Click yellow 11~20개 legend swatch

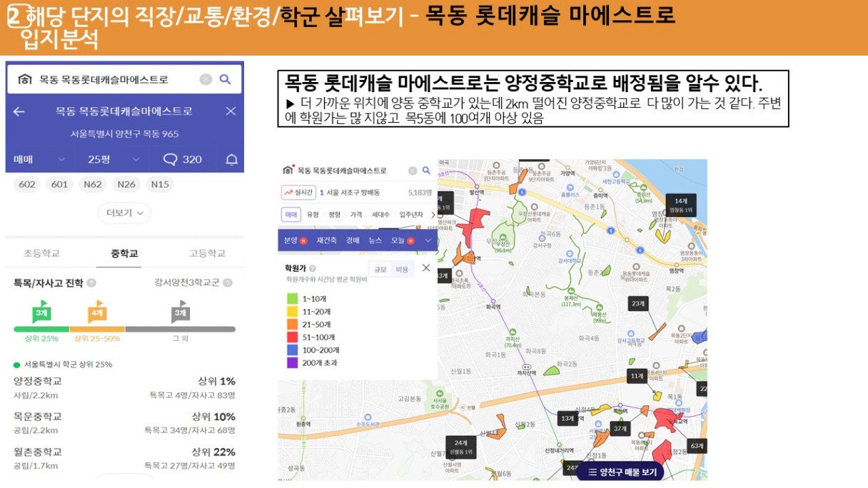coord(292,312)
